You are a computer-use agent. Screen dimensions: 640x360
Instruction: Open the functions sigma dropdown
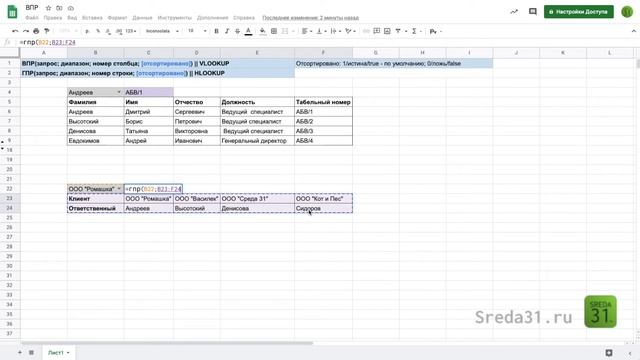(x=416, y=31)
